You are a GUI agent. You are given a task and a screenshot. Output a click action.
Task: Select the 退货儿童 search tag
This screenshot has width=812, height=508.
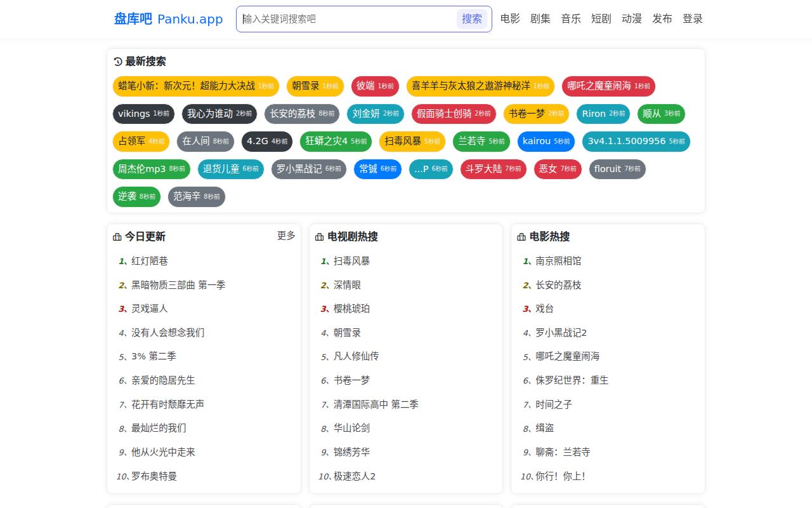pyautogui.click(x=231, y=169)
